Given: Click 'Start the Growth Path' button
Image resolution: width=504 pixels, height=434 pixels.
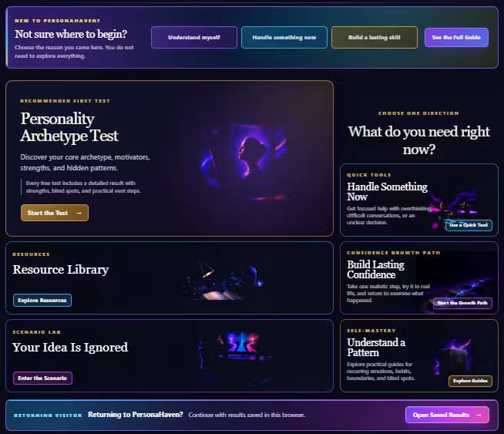Looking at the screenshot, I should pyautogui.click(x=462, y=303).
